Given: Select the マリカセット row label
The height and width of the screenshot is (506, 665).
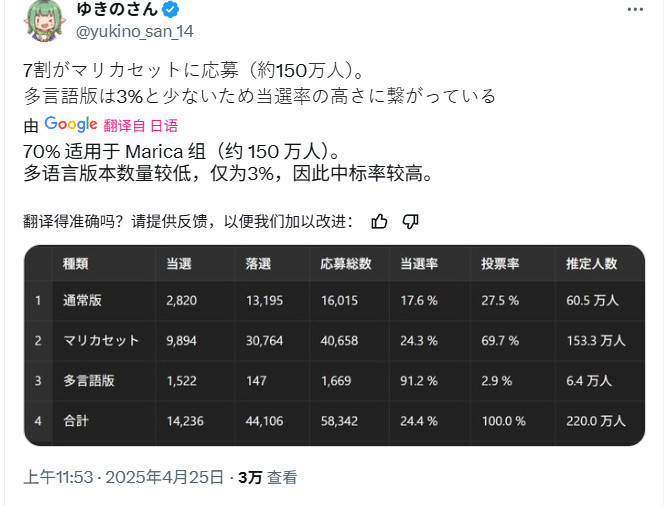Looking at the screenshot, I should tap(100, 340).
